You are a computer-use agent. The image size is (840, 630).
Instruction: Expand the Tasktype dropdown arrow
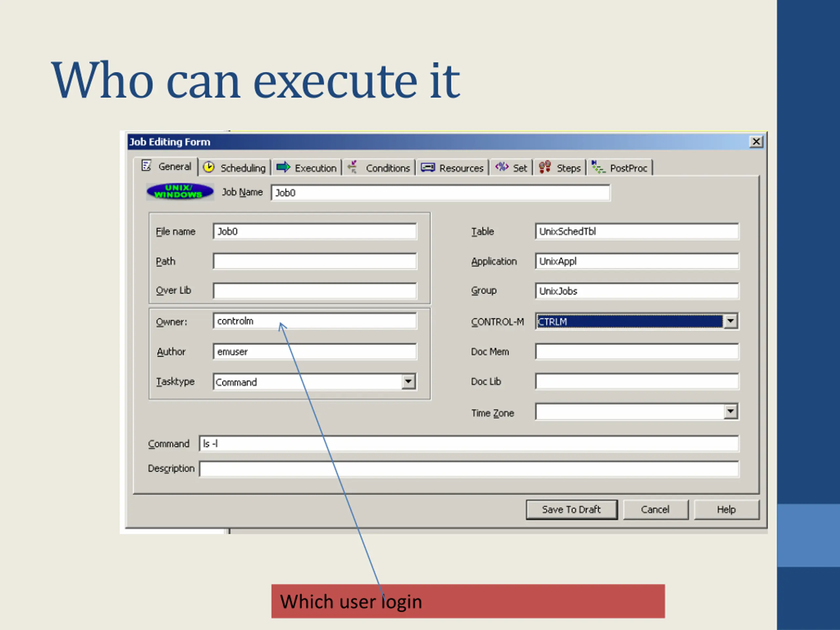click(408, 381)
